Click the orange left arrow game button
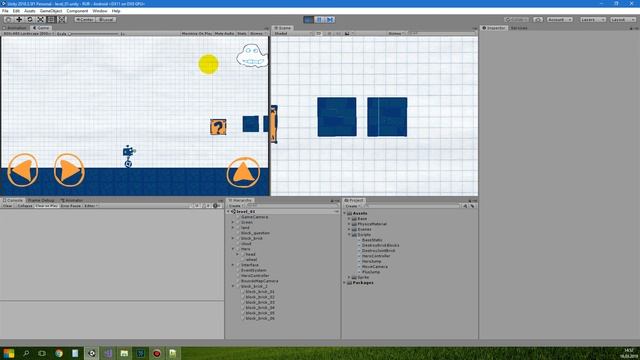 pyautogui.click(x=23, y=170)
